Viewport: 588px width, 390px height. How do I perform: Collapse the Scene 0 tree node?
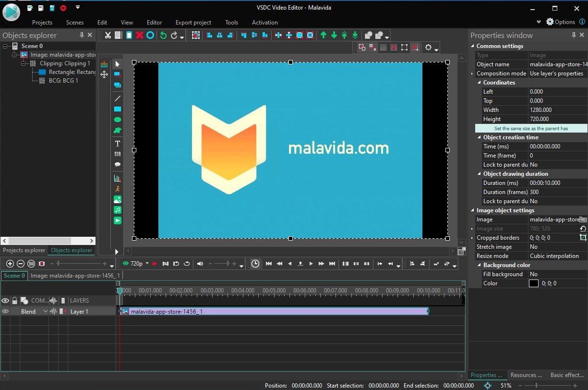tap(5, 46)
